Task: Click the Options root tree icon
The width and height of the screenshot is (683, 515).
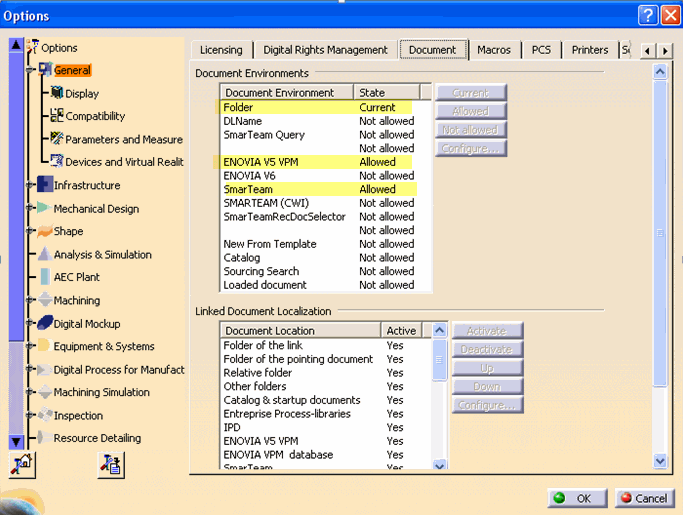Action: (33, 47)
